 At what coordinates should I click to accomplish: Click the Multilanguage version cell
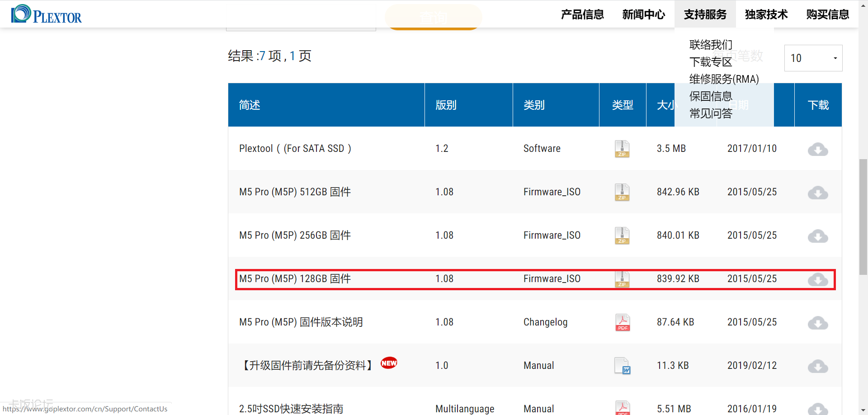point(465,409)
